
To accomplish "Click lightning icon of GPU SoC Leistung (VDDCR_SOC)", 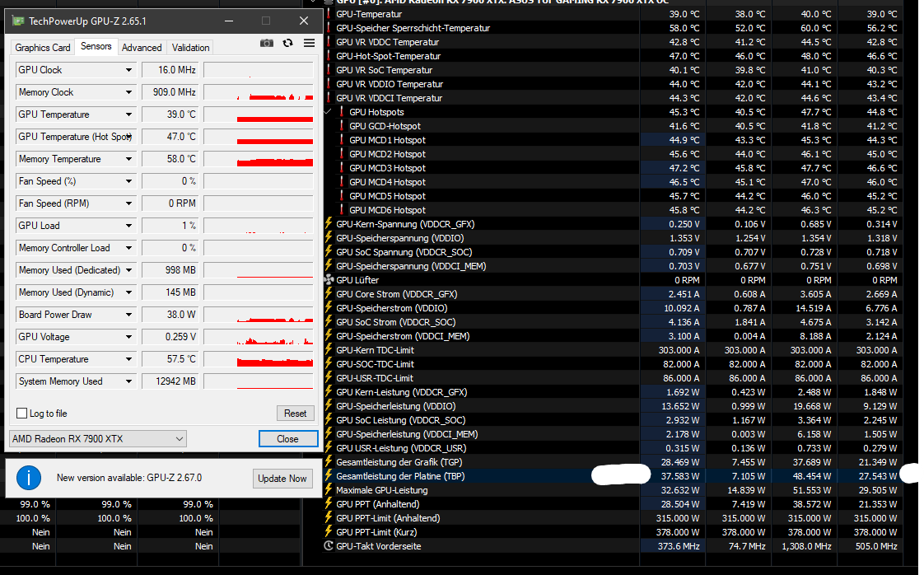I will coord(329,420).
